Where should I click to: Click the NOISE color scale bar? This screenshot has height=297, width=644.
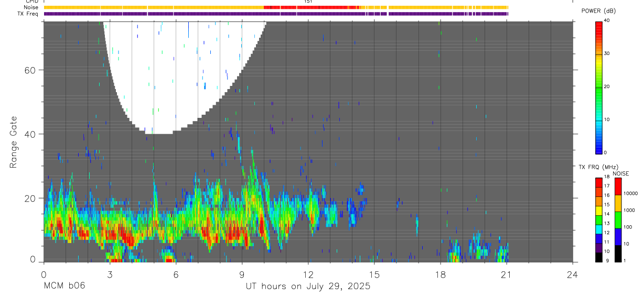tap(618, 219)
